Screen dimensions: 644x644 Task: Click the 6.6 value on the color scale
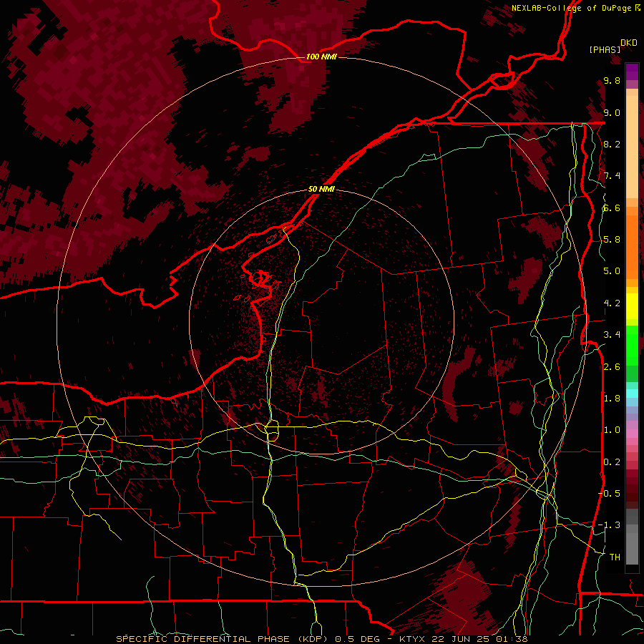(x=612, y=208)
